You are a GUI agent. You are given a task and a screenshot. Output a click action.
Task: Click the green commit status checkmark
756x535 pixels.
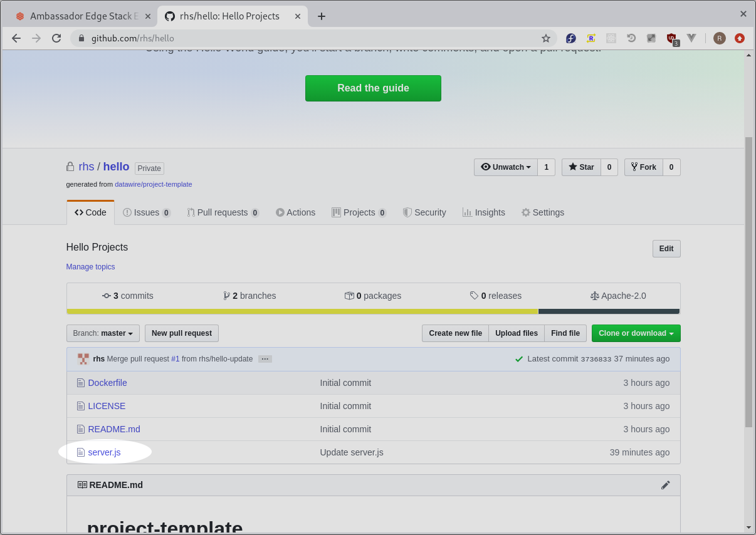(519, 359)
